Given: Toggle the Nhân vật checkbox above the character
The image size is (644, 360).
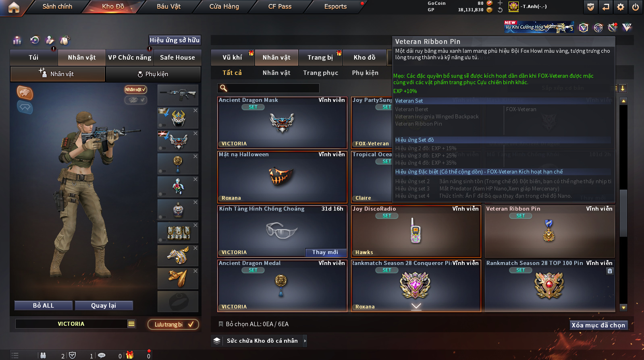Looking at the screenshot, I should click(135, 89).
